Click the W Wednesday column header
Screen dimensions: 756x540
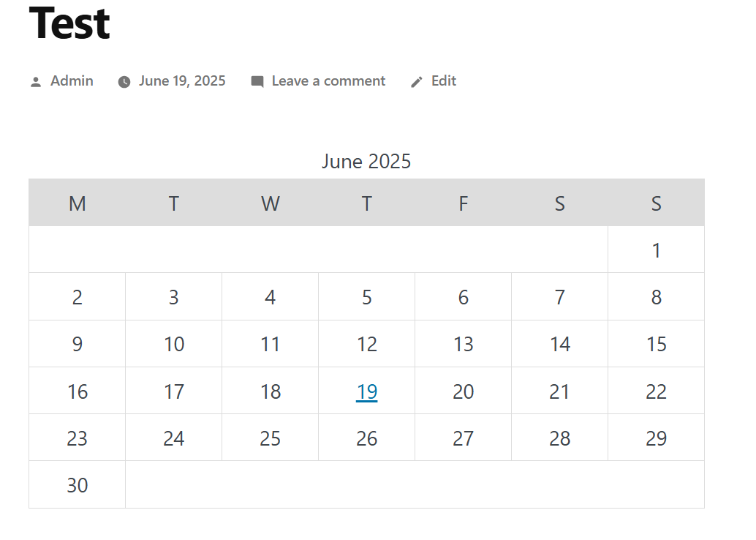coord(270,203)
